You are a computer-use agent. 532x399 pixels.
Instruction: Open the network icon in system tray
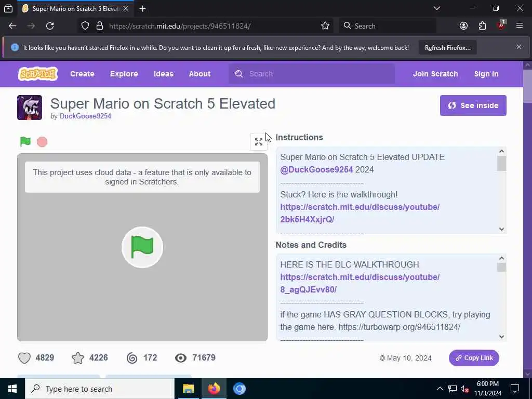tap(453, 389)
